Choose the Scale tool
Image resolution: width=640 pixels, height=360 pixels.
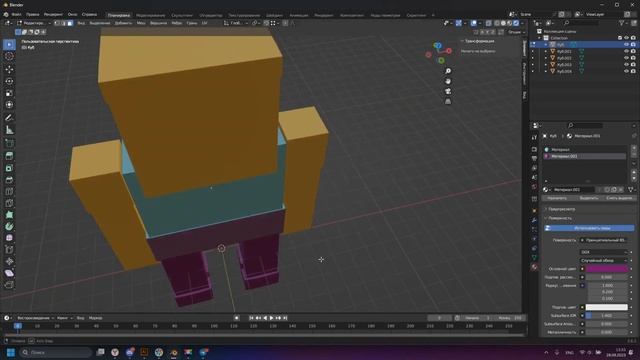click(9, 93)
